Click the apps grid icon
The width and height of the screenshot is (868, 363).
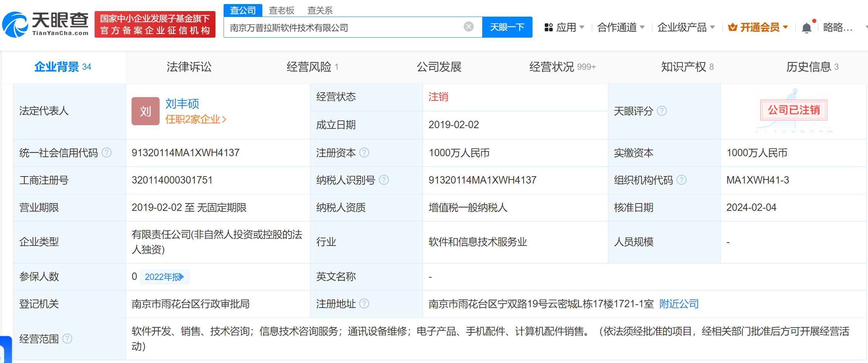tap(548, 27)
